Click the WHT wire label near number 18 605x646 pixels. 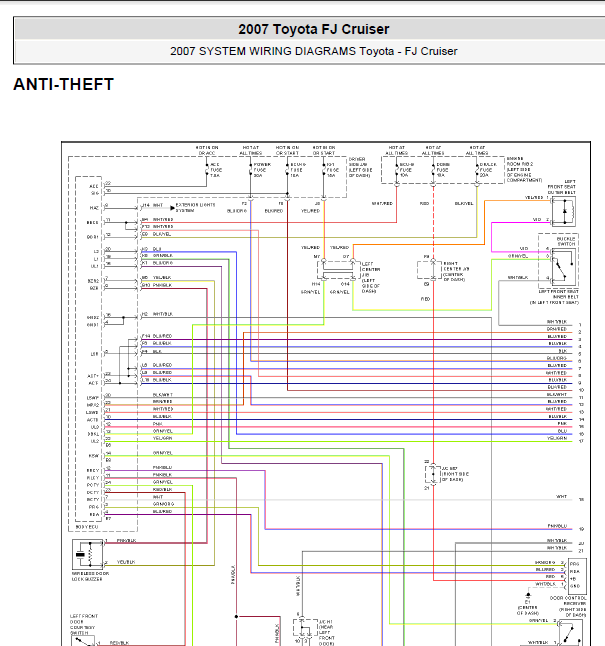[x=561, y=497]
